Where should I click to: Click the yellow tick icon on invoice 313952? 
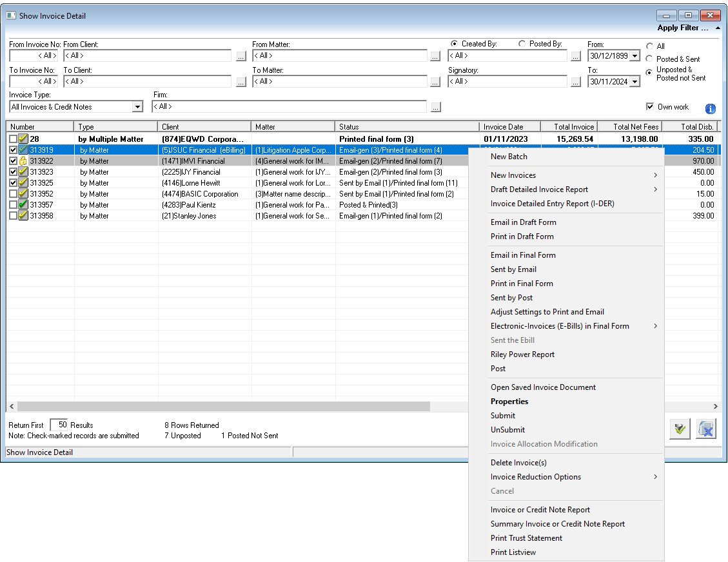[23, 193]
